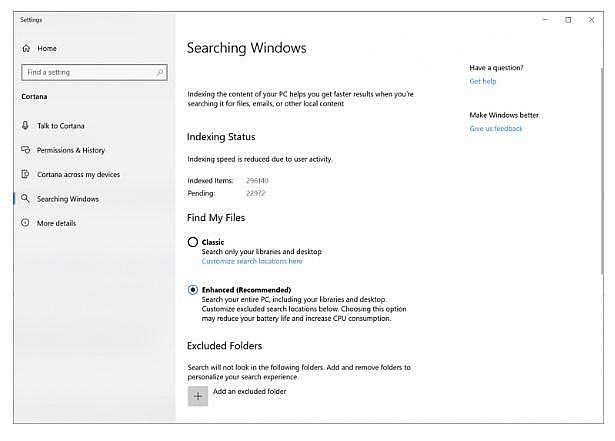Open the More details page
This screenshot has width=615, height=441.
point(56,223)
